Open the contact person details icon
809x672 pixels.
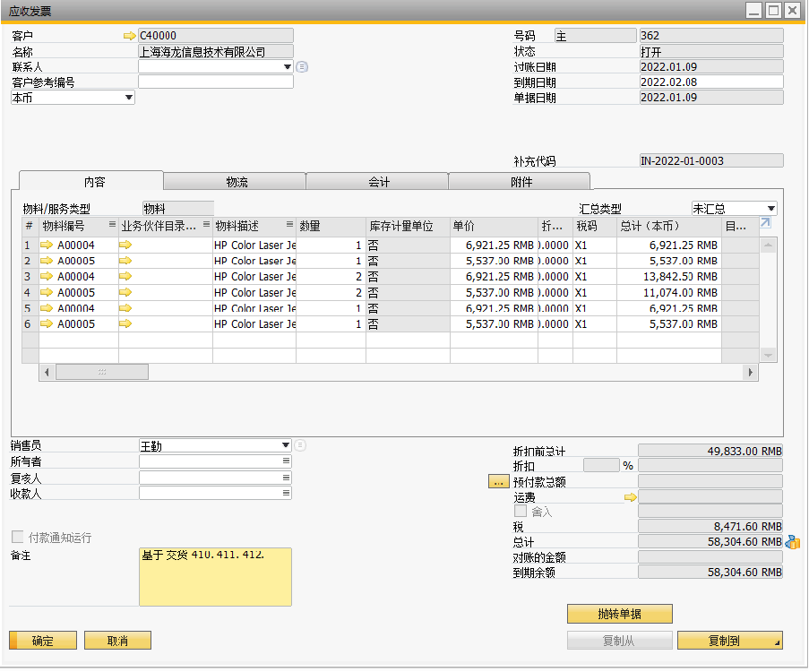click(302, 66)
